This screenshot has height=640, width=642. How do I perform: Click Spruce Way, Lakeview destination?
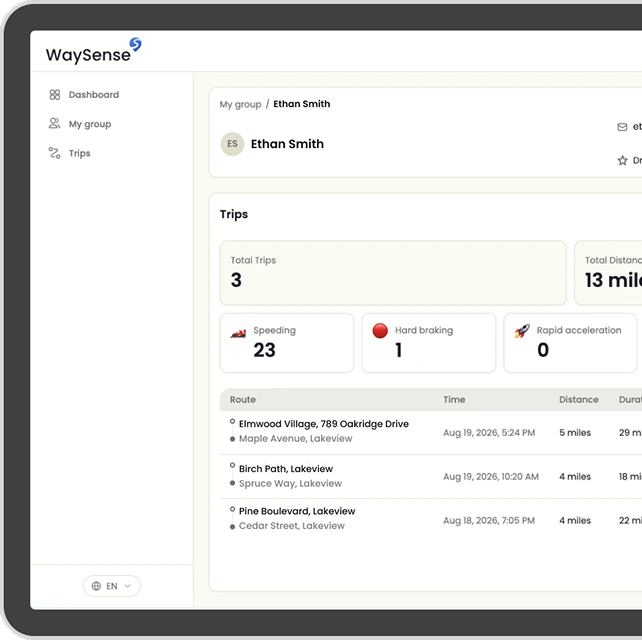click(x=290, y=484)
